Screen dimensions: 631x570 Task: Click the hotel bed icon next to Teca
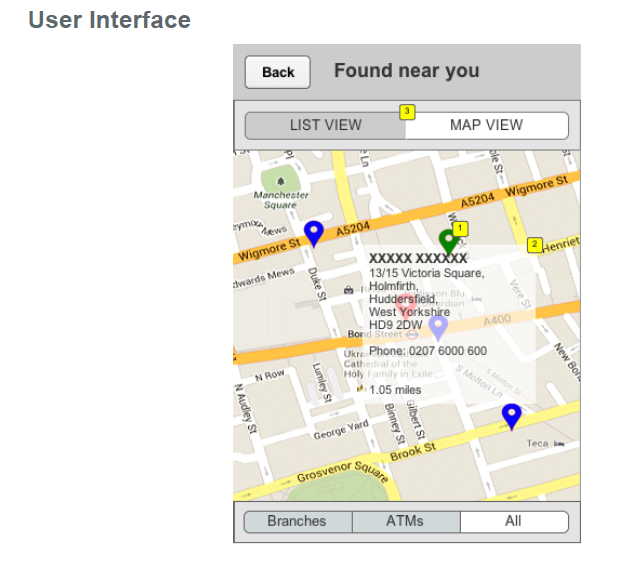pyautogui.click(x=559, y=444)
